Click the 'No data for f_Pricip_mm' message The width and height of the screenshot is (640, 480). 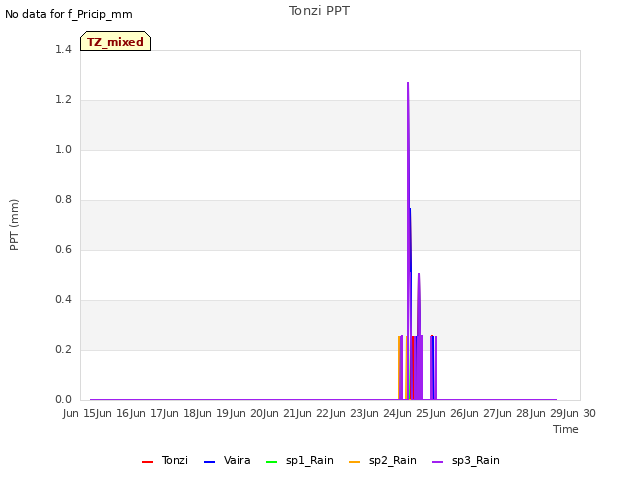[x=69, y=14]
